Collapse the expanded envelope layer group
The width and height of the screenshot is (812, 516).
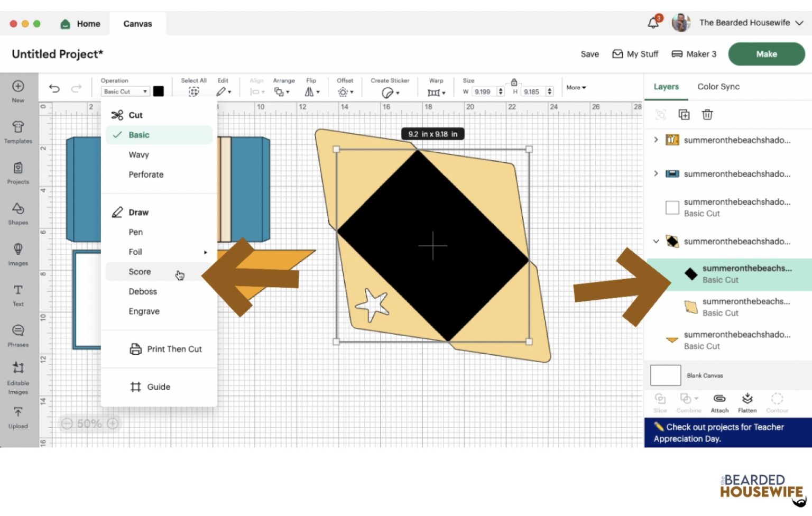point(656,242)
